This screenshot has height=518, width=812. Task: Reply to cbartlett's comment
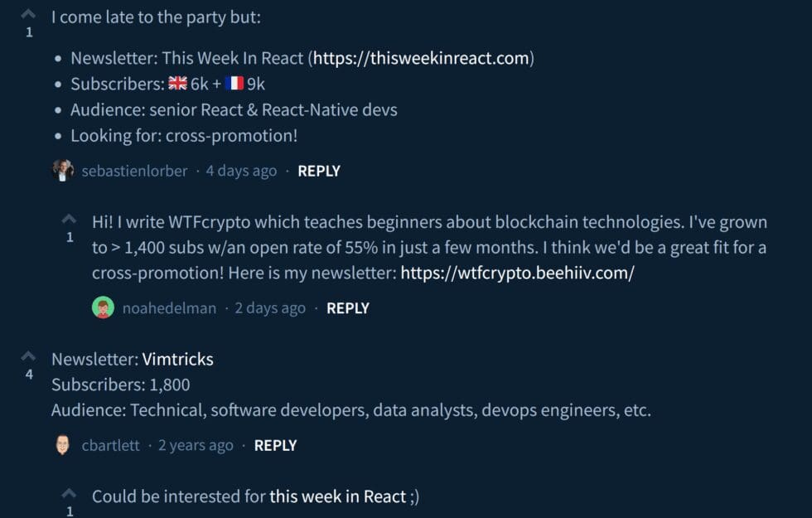click(x=275, y=445)
